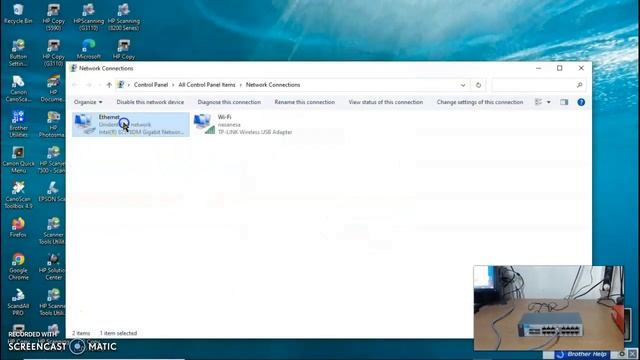Open the Help question mark icon

[581, 102]
